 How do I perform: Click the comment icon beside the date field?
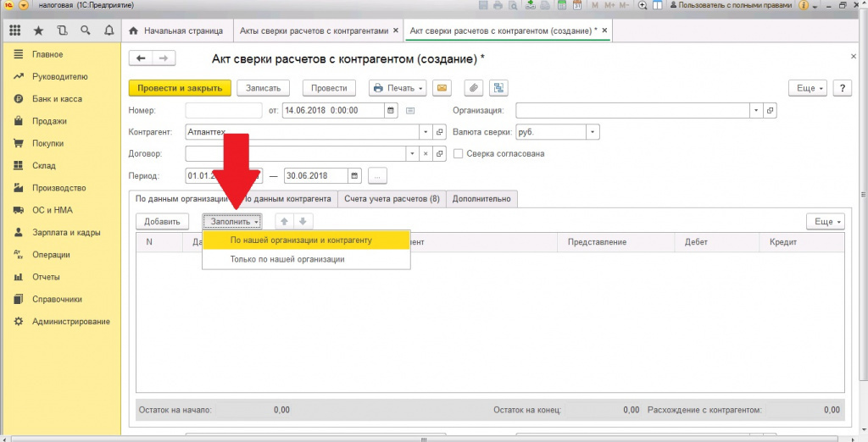click(x=410, y=111)
